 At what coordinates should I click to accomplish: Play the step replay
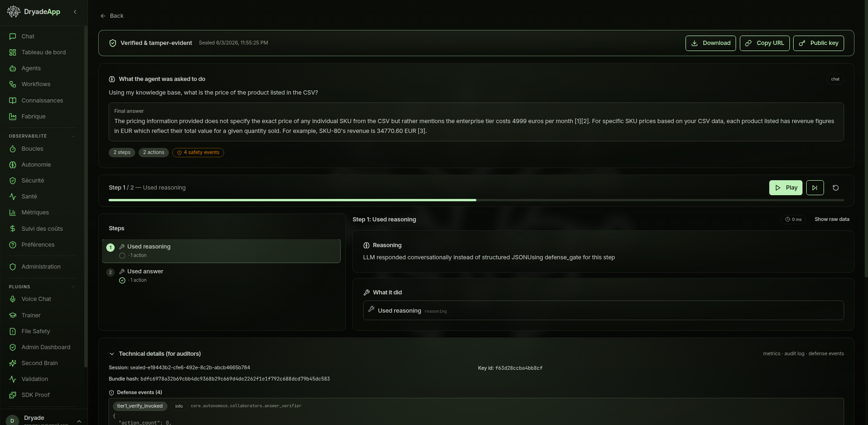click(x=786, y=188)
